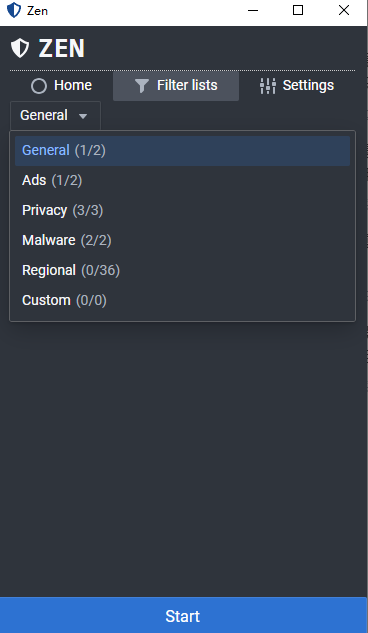
Task: Choose Regional (0/36) from the dropdown
Action: pos(182,270)
